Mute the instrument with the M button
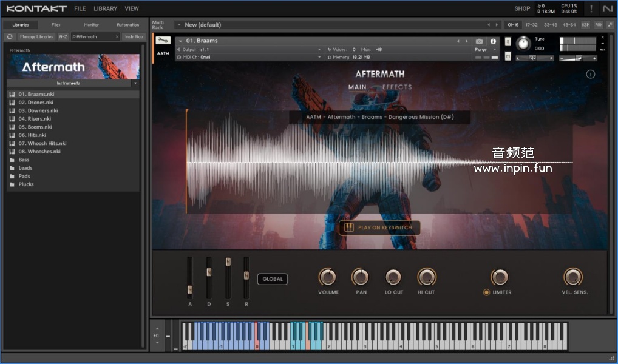The width and height of the screenshot is (618, 364). [x=508, y=56]
